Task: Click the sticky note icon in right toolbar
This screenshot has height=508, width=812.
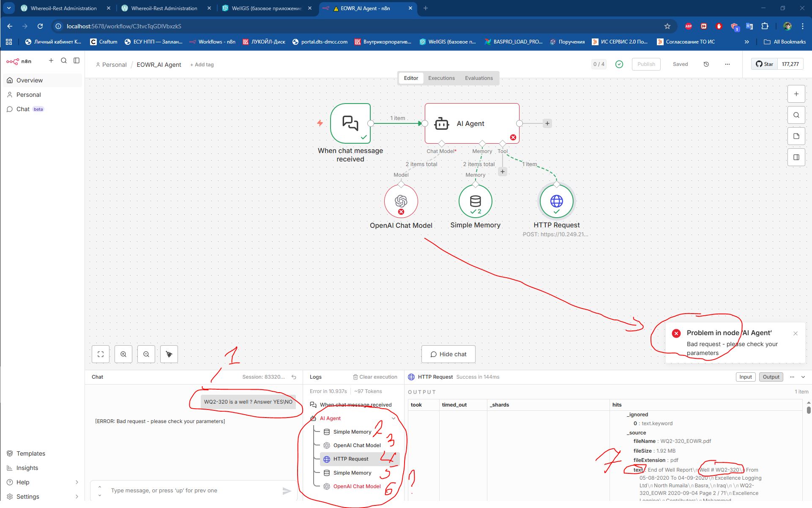Action: click(796, 136)
